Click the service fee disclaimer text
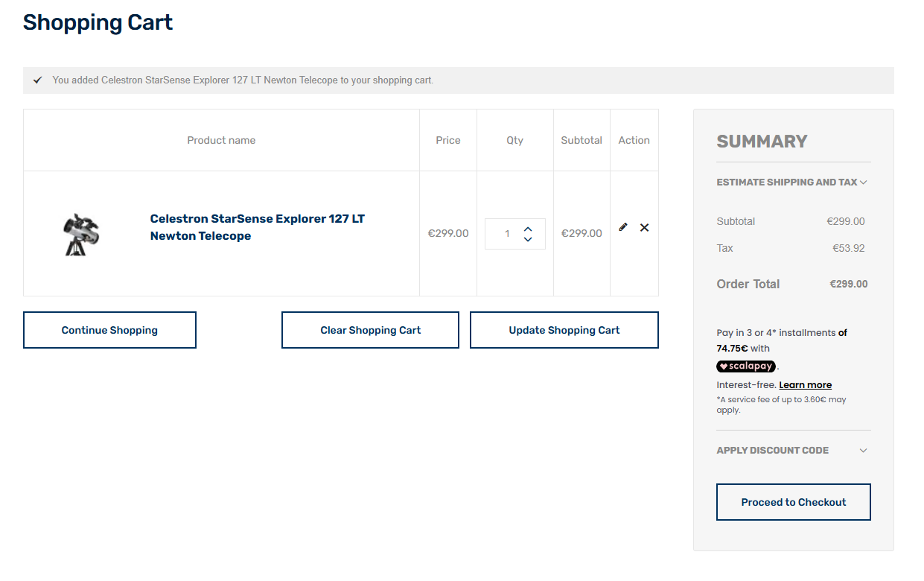 781,404
